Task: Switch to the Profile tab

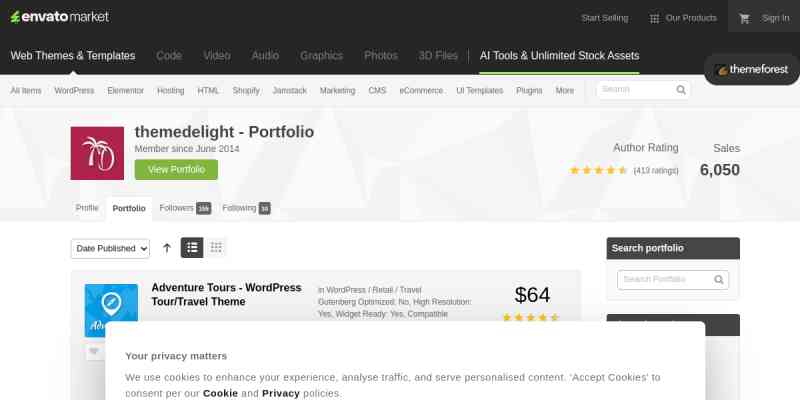Action: 87,208
